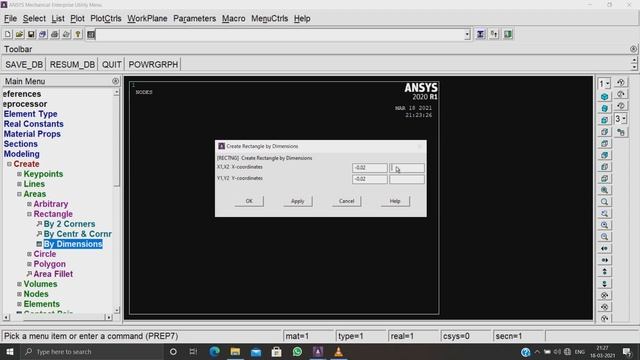Click the Raise Hidden windows icon
Viewport: 640px width, 360px height.
pos(480,34)
